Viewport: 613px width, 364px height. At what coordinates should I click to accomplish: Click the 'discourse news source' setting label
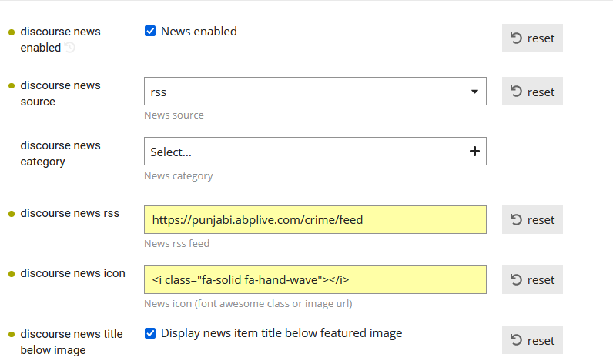tap(60, 93)
